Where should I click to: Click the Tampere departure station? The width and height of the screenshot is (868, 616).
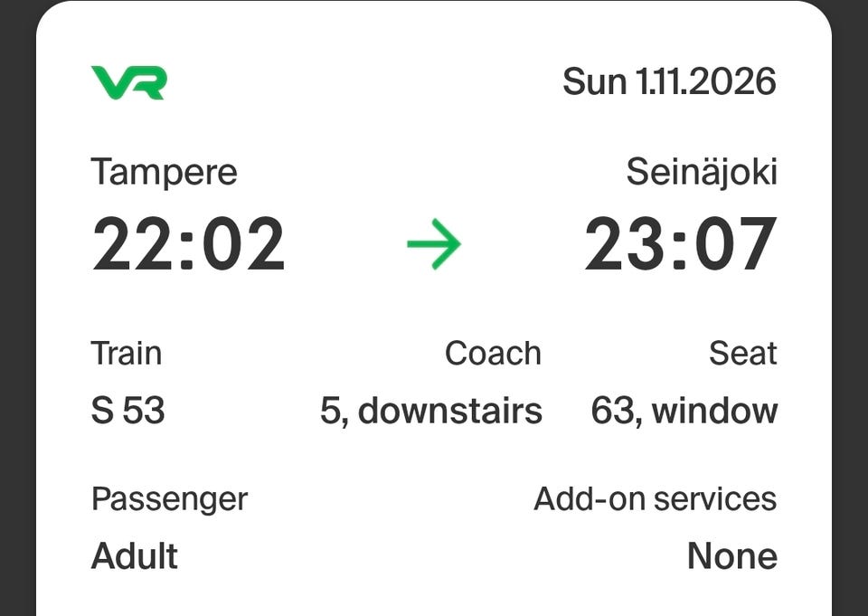tap(164, 172)
